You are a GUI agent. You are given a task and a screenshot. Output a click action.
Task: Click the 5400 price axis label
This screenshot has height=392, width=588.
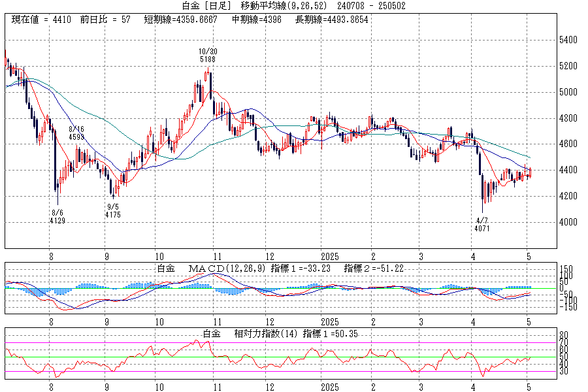pyautogui.click(x=568, y=40)
